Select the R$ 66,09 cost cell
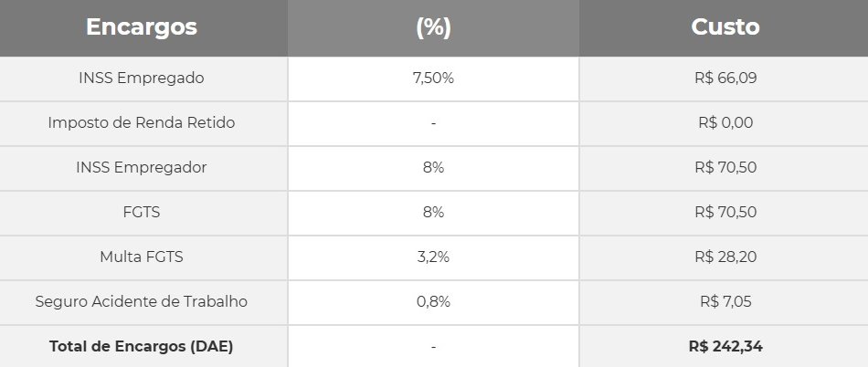This screenshot has height=367, width=868. tap(725, 79)
